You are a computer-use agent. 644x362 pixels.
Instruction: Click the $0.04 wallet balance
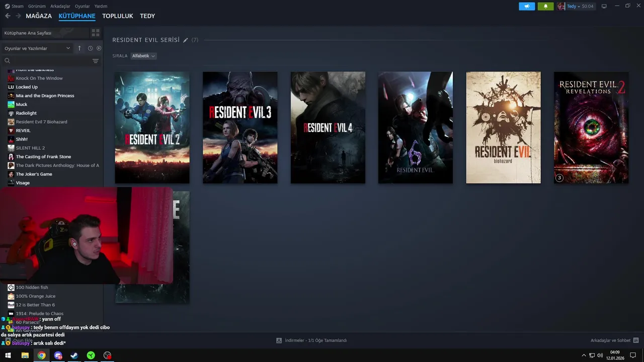[588, 6]
